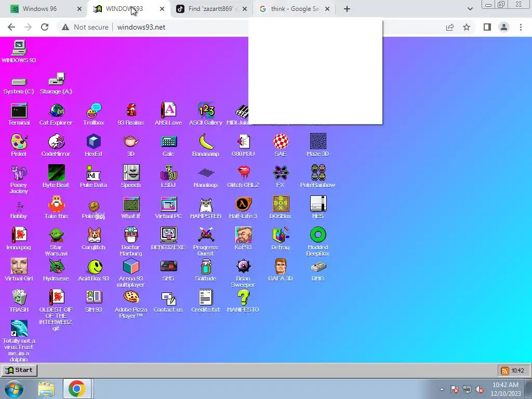The image size is (532, 399).
Task: Launch Modded BeepBox
Action: [318, 242]
